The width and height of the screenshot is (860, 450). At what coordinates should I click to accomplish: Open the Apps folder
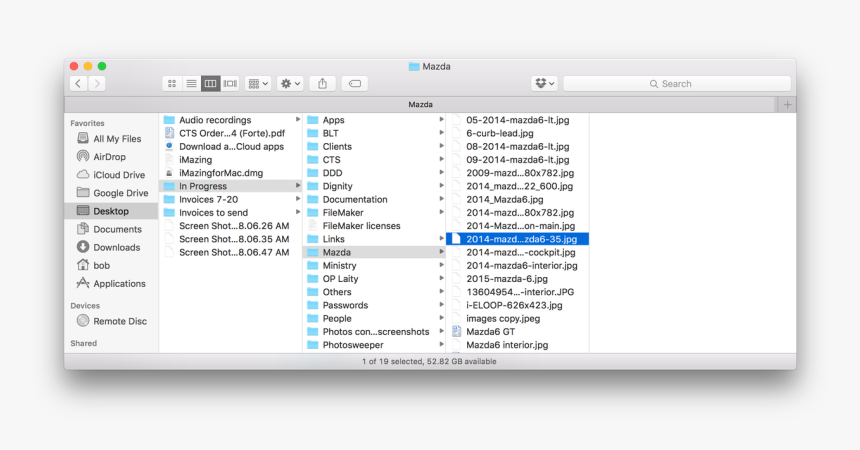click(374, 120)
